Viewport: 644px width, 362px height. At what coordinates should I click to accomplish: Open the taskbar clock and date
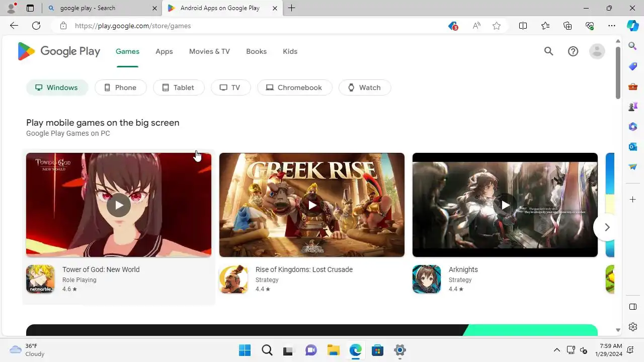[x=611, y=350]
